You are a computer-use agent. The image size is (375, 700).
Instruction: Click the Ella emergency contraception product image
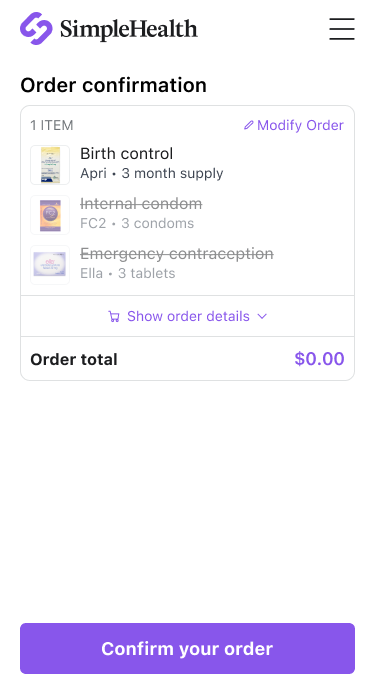point(50,265)
